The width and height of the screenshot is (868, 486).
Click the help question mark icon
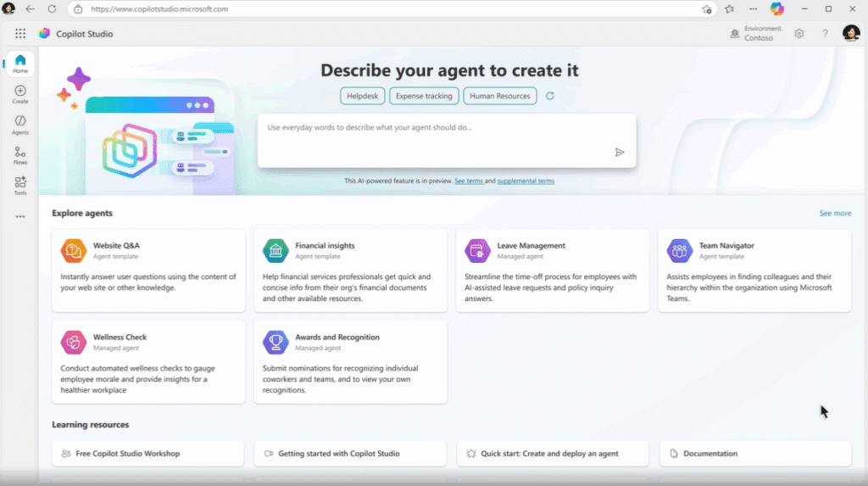click(x=825, y=34)
